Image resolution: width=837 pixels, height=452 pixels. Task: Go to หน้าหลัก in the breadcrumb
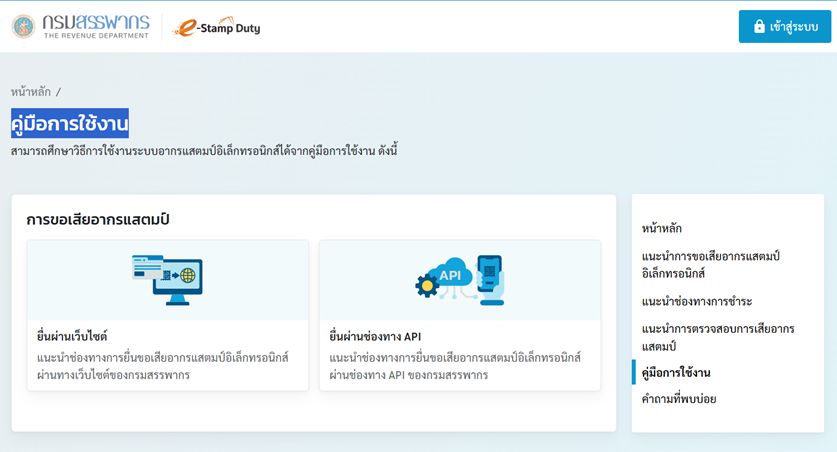(x=31, y=92)
